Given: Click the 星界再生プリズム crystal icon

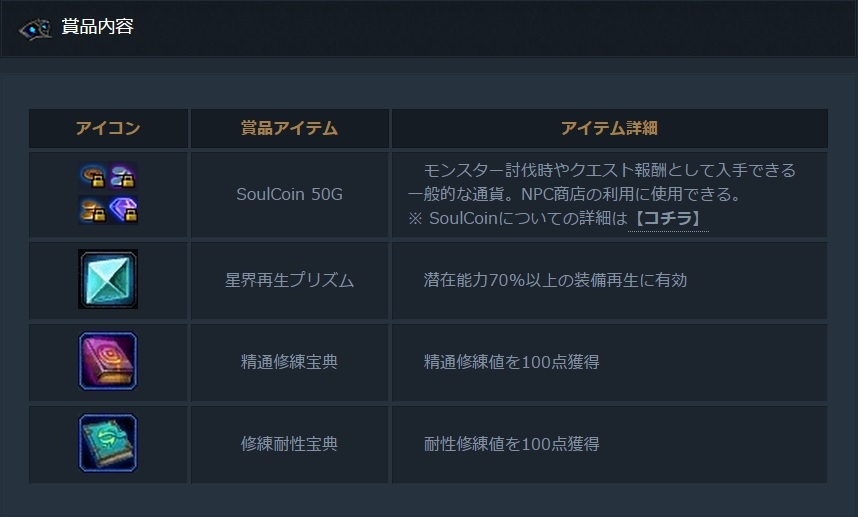Looking at the screenshot, I should (x=108, y=279).
